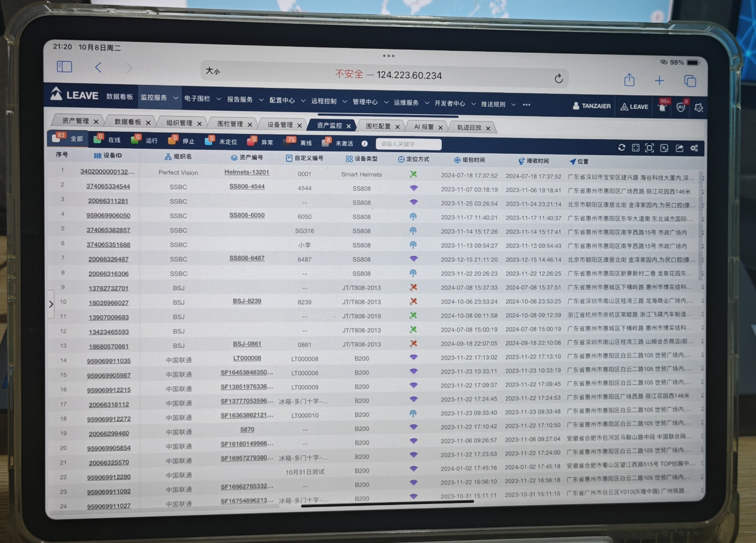Expand the 监控服务 dropdown menu

tap(159, 97)
